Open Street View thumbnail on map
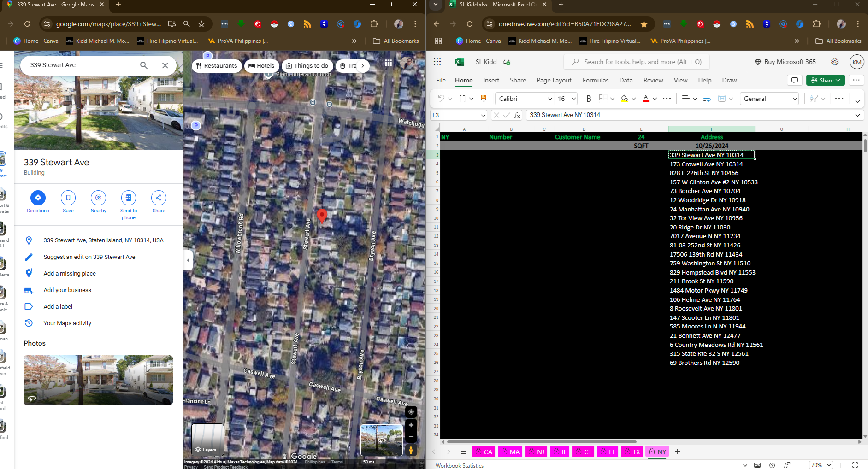Viewport: 868px width, 469px height. tap(381, 440)
